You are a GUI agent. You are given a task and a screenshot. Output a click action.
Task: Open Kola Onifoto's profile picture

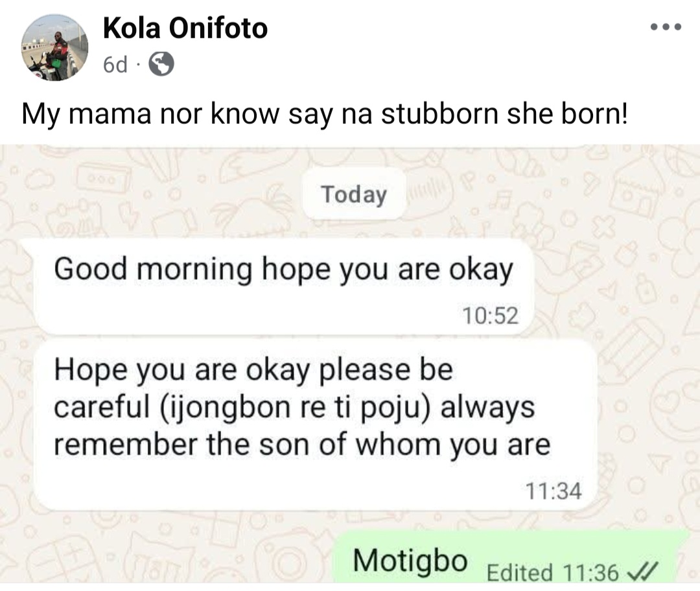55,47
